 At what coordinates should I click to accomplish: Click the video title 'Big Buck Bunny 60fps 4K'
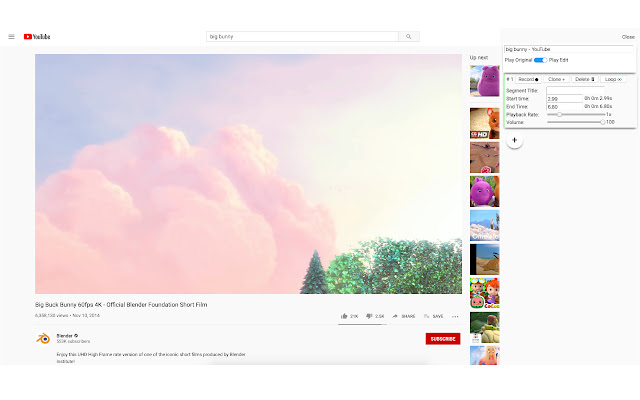(x=121, y=304)
